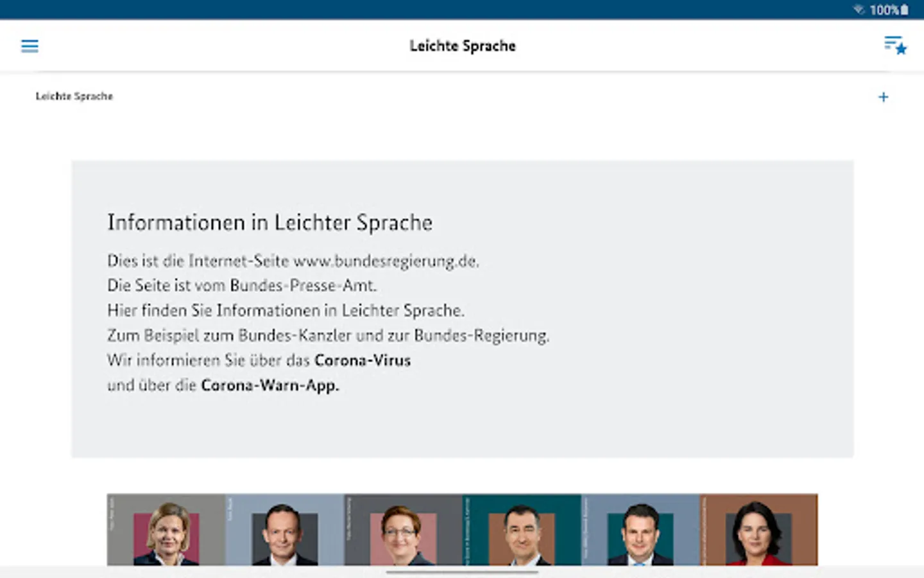This screenshot has width=924, height=578.
Task: Tap the Leichte Sprache page title
Action: (463, 46)
